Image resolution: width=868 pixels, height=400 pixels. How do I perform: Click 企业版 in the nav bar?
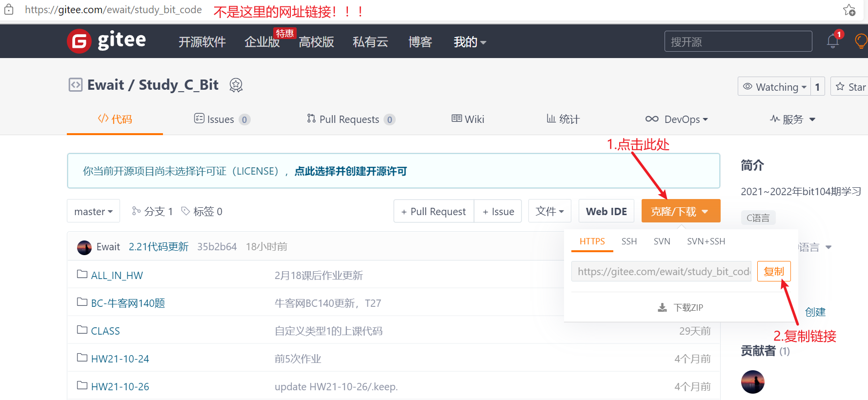(262, 42)
